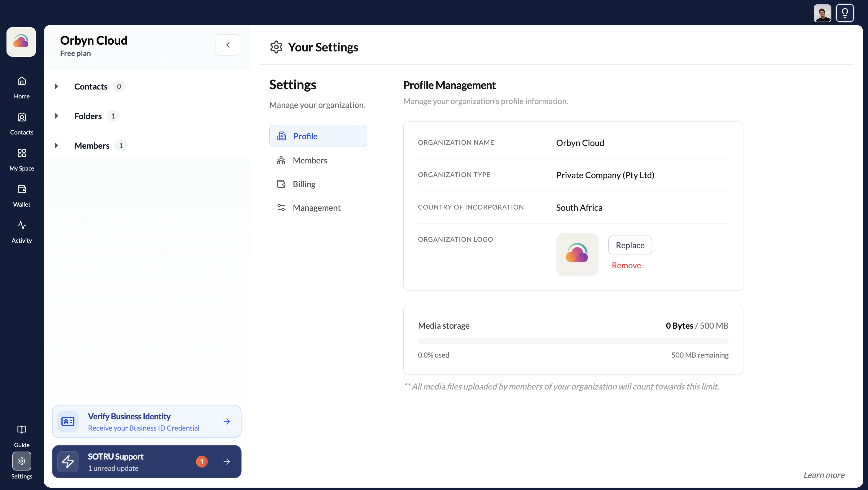Follow the SOTRU Support arrow
Screen dimensions: 868x490
click(x=227, y=461)
